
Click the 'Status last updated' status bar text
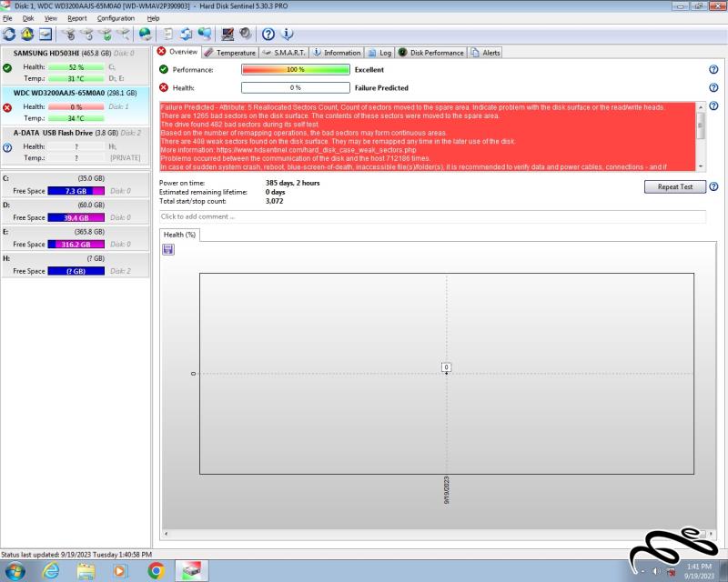pyautogui.click(x=76, y=555)
